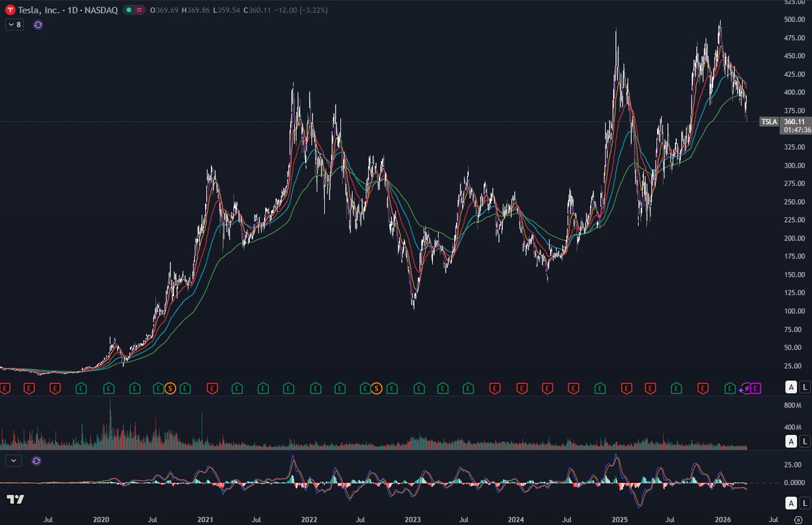Collapse the MACD pane legend chevron
The width and height of the screenshot is (812, 525).
(x=14, y=461)
